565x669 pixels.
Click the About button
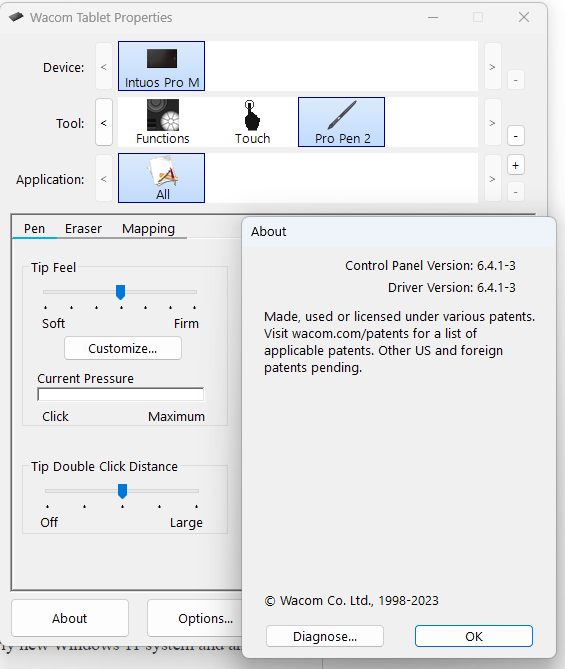click(x=70, y=618)
